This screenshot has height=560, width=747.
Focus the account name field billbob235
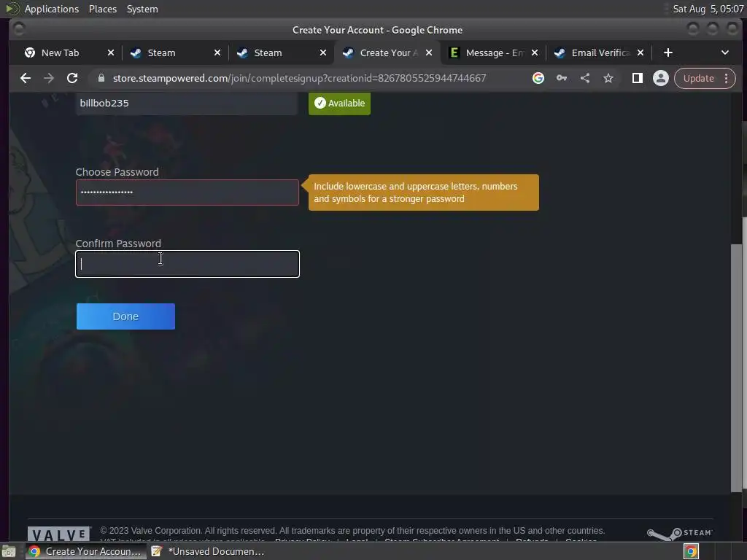187,104
